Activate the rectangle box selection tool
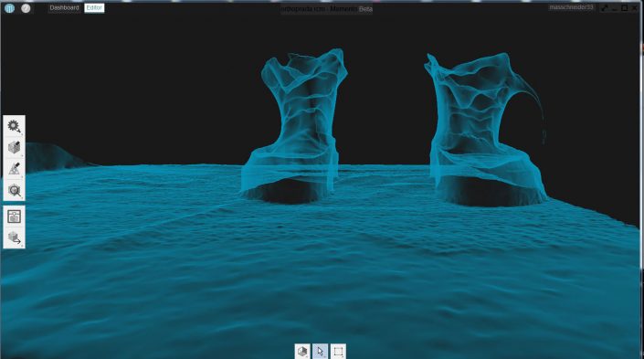Viewport: 644px width, 359px height. pyautogui.click(x=338, y=351)
